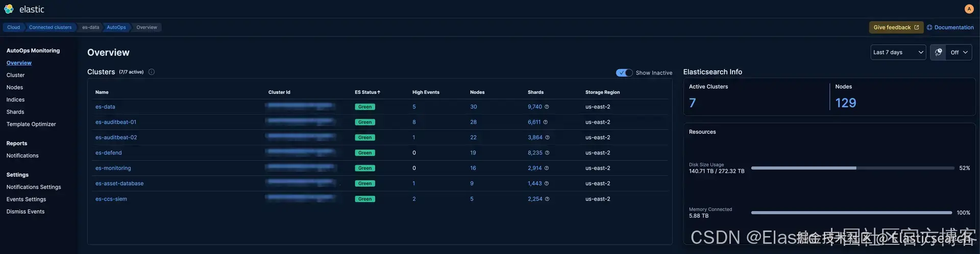
Task: Click Green status badge for es-data
Action: pyautogui.click(x=365, y=107)
